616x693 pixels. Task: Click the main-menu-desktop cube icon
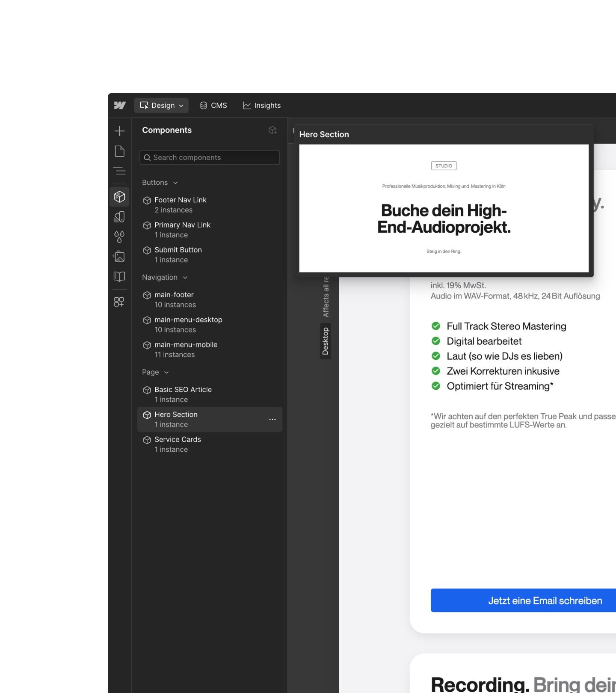(x=147, y=320)
